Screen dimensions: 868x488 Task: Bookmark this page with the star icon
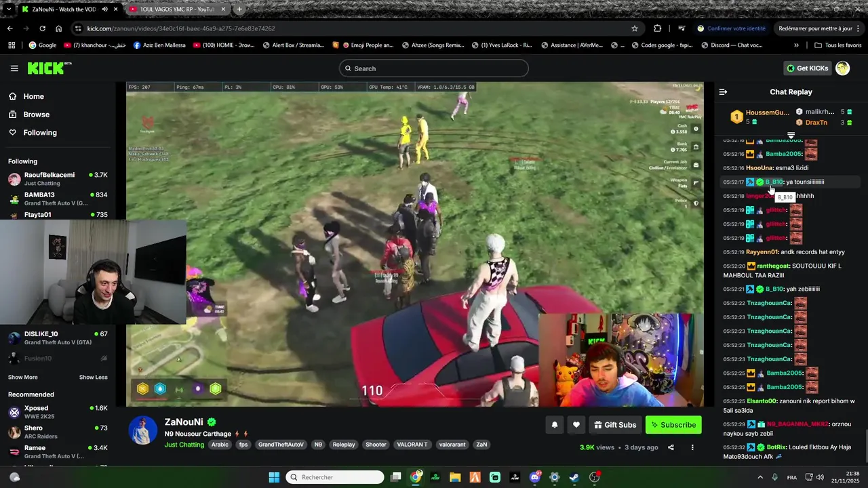(635, 28)
